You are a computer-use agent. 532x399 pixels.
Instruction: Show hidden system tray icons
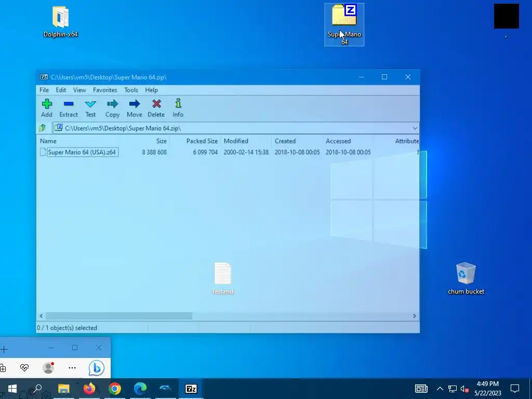point(440,389)
